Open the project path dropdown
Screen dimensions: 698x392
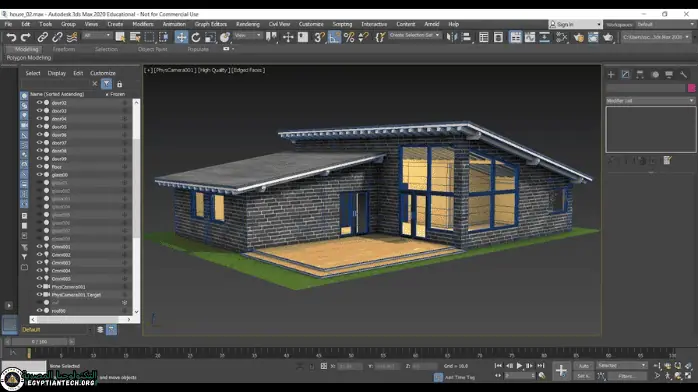[x=656, y=37]
